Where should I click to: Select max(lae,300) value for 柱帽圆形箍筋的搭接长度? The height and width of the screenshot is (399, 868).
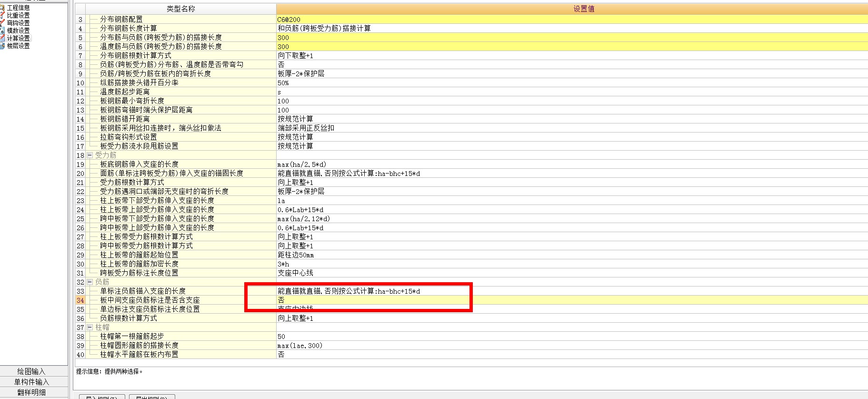pos(572,346)
